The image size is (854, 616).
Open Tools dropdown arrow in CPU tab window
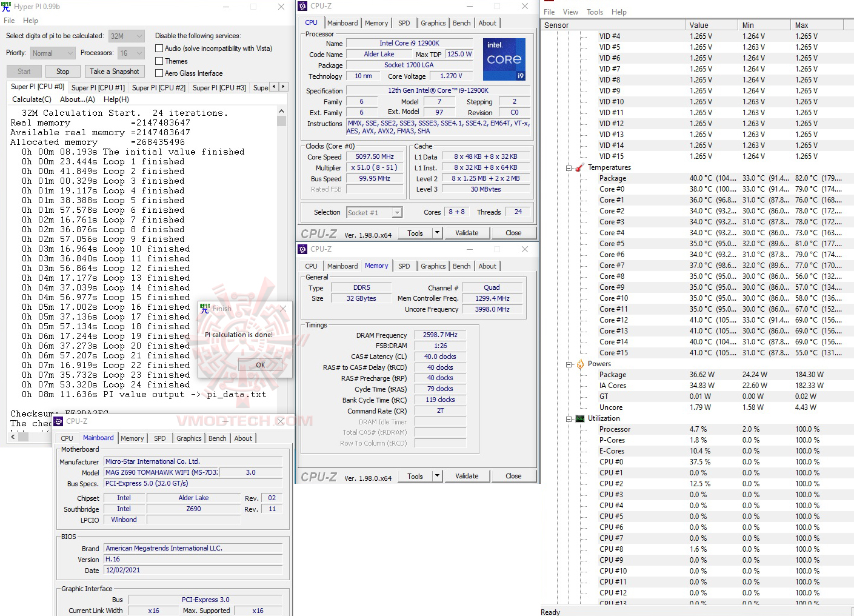point(437,233)
